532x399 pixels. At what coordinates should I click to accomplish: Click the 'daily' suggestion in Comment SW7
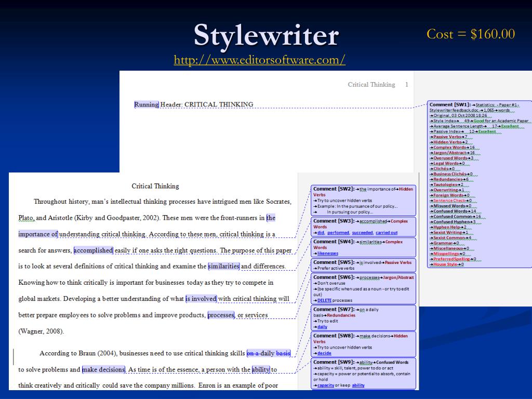coord(322,327)
